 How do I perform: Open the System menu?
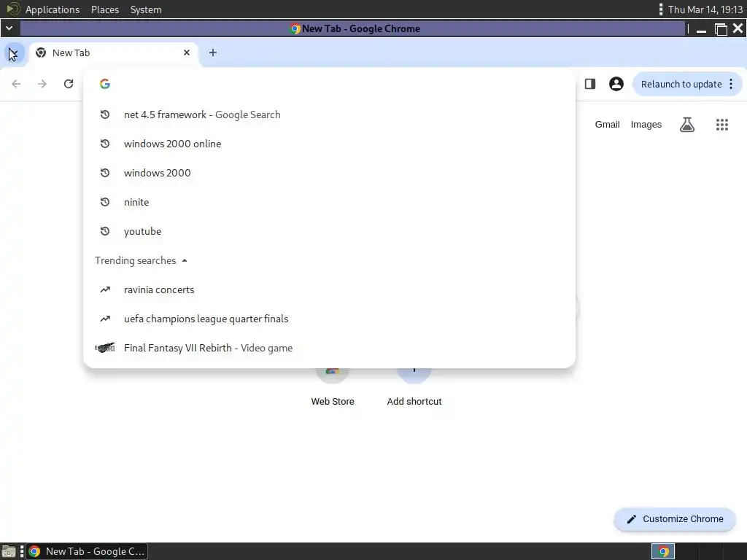point(146,9)
